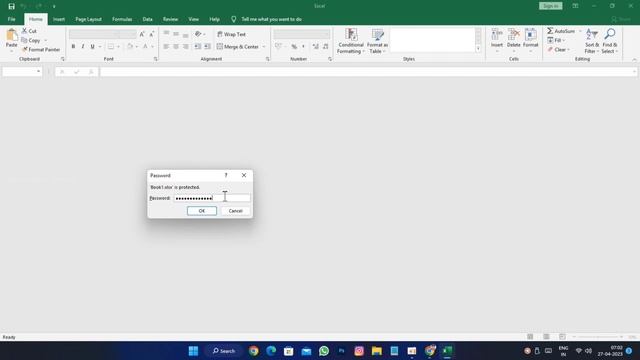Image resolution: width=640 pixels, height=360 pixels.
Task: Click Align Left icon
Action: (166, 47)
